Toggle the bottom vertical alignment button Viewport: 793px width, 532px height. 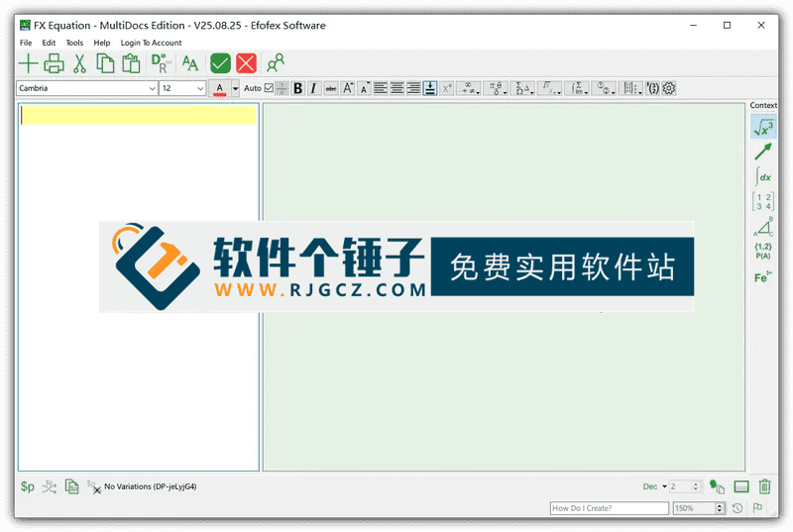[430, 88]
